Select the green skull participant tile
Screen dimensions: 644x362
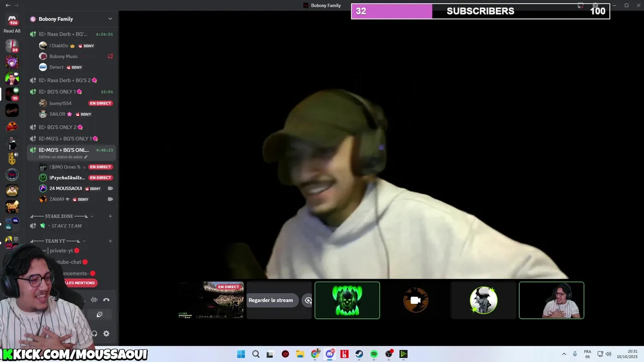pyautogui.click(x=347, y=300)
